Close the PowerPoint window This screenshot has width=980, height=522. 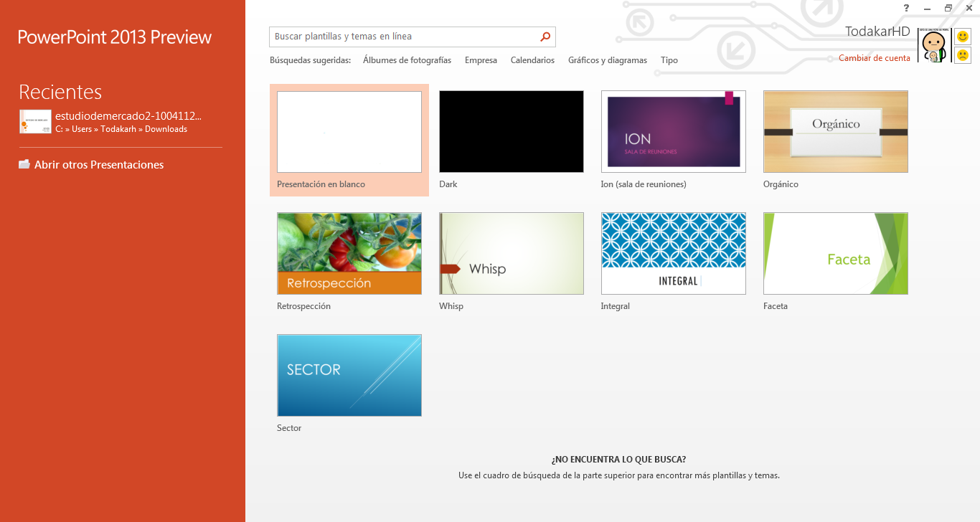point(969,8)
